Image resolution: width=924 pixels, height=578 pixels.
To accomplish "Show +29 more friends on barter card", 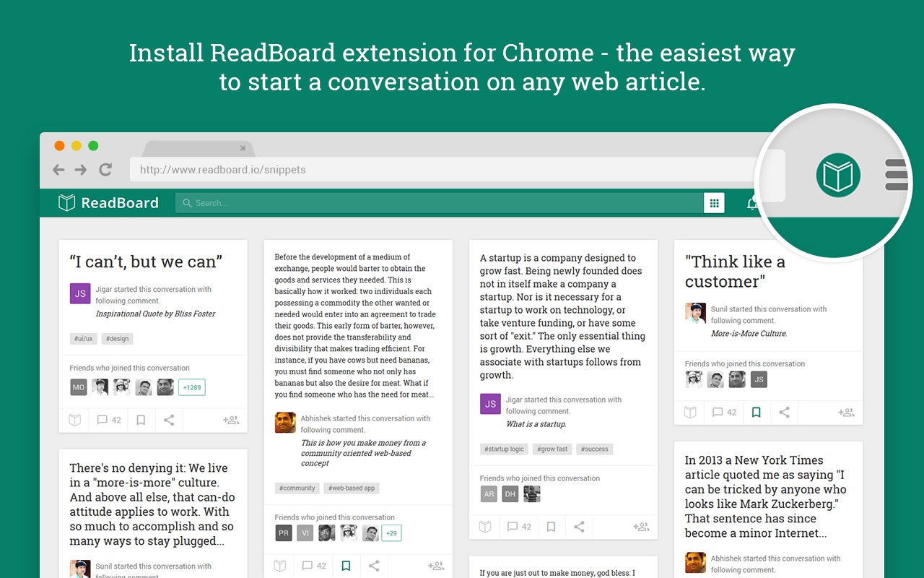I will [x=393, y=533].
